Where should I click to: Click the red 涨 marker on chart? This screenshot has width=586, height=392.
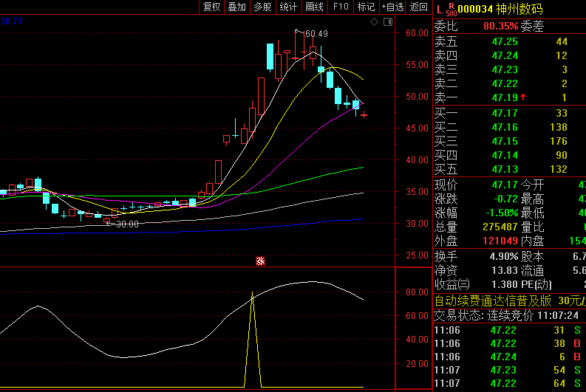(260, 260)
